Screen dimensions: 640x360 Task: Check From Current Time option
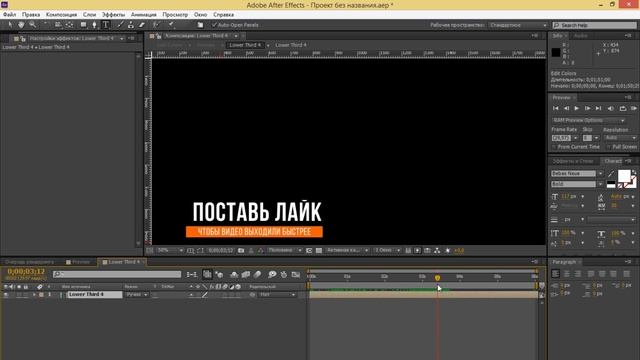(554, 147)
